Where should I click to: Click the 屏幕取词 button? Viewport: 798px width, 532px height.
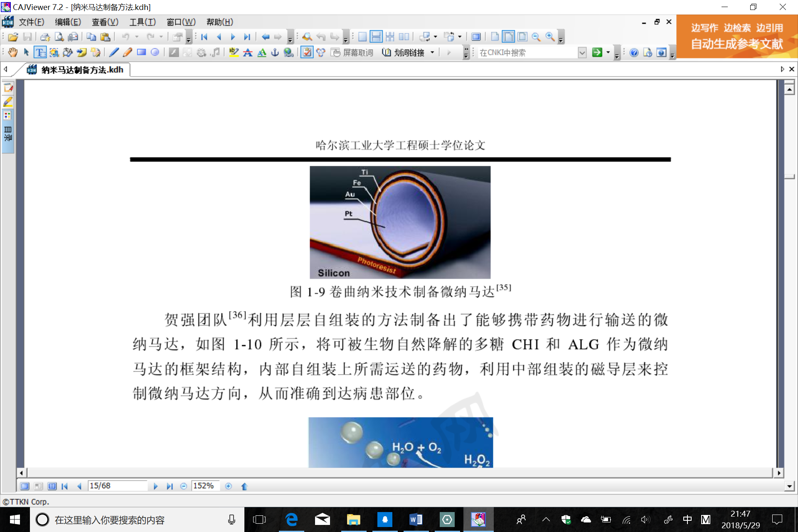[352, 52]
